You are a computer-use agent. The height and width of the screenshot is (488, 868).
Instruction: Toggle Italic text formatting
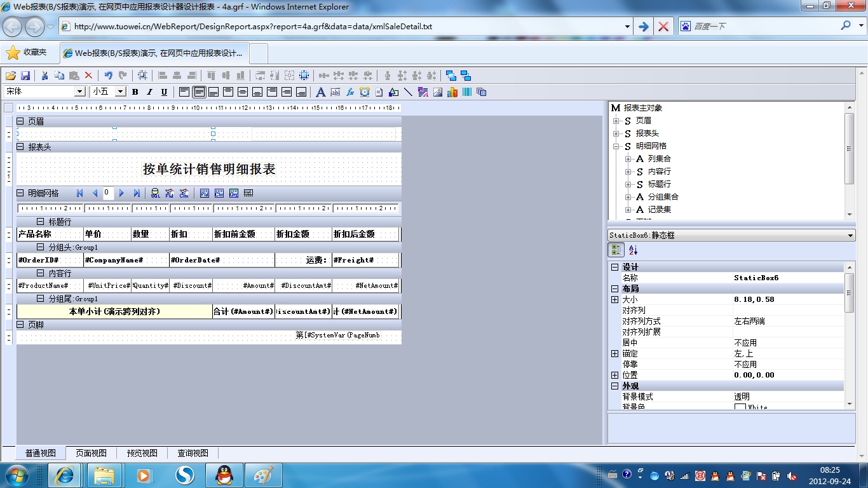[x=150, y=92]
